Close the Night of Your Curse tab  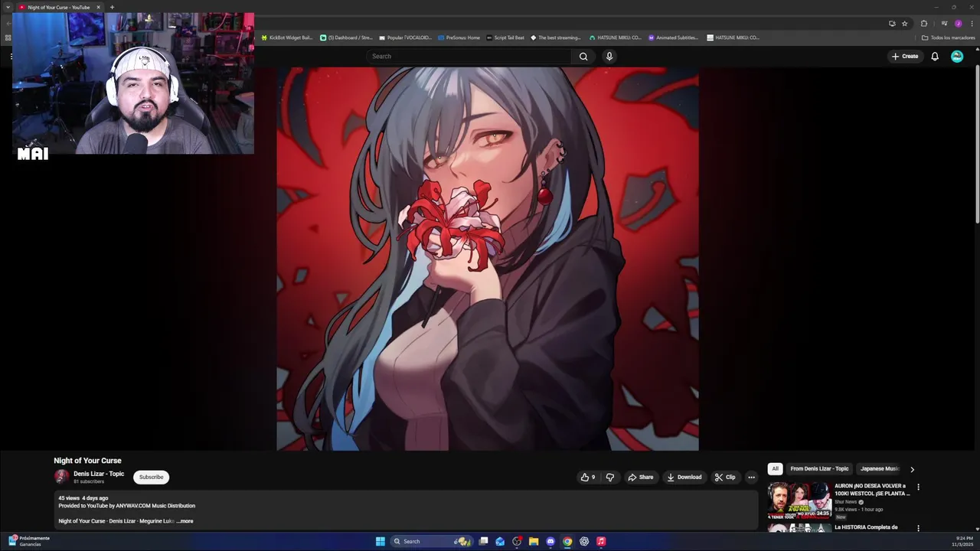click(x=98, y=7)
